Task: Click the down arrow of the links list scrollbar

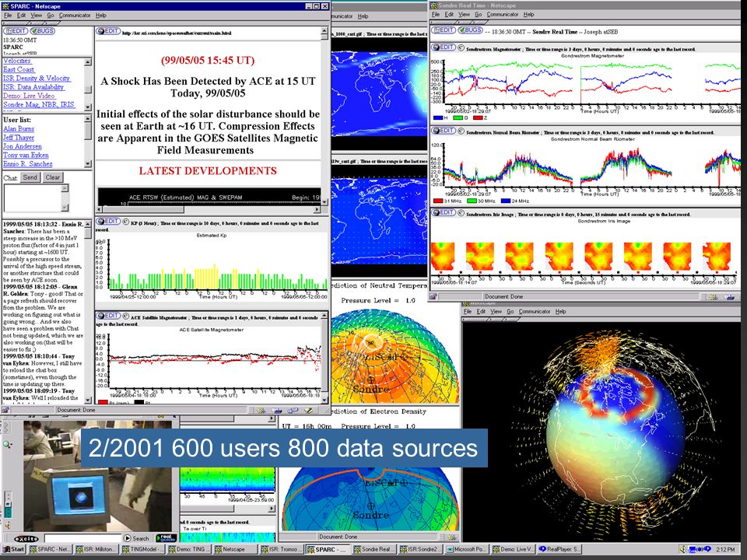Action: [x=88, y=107]
